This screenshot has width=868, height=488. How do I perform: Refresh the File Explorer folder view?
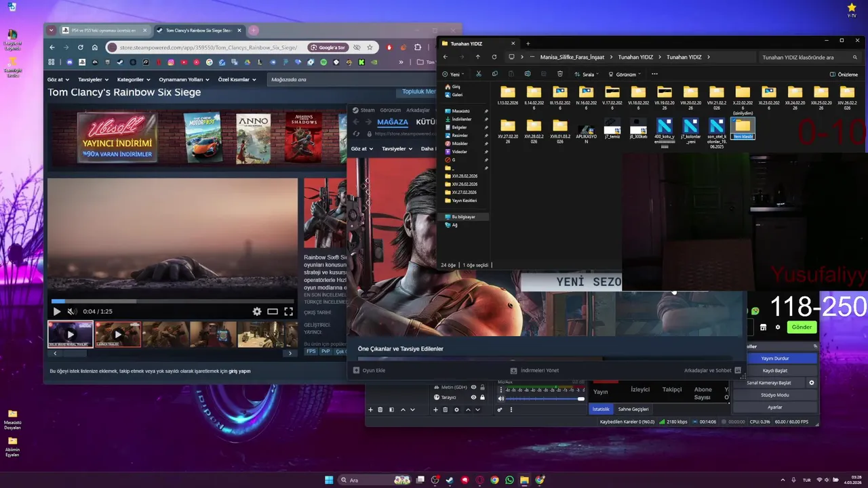(x=494, y=58)
